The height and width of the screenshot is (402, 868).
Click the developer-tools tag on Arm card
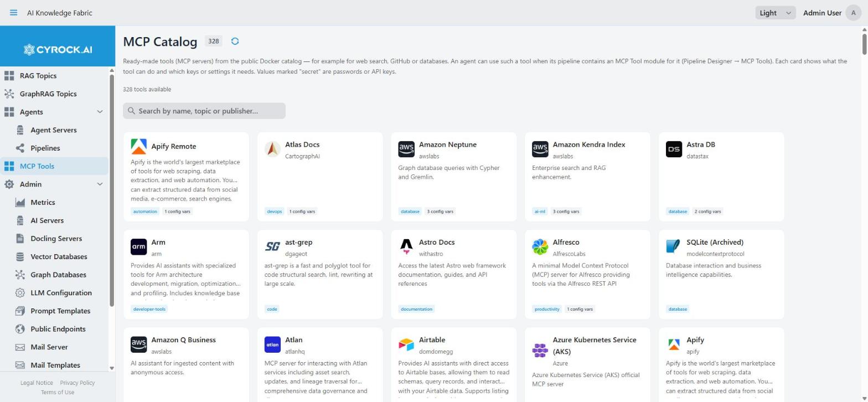pyautogui.click(x=149, y=309)
